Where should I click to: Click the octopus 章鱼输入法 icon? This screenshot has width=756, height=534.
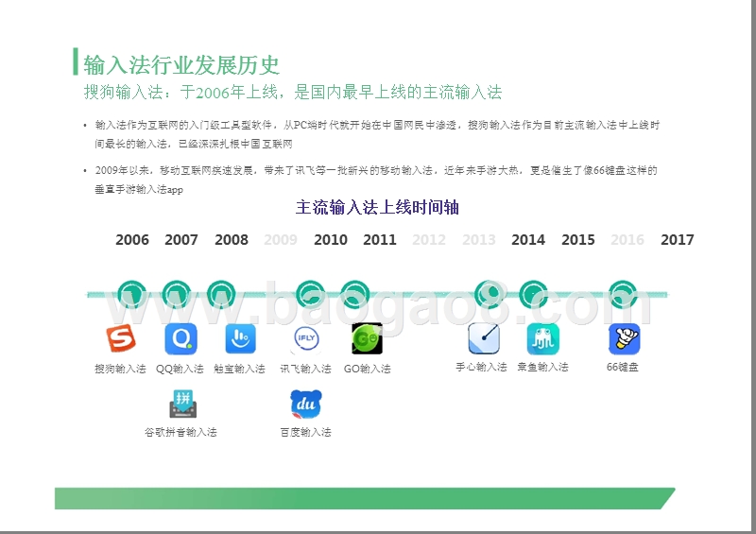tap(542, 338)
